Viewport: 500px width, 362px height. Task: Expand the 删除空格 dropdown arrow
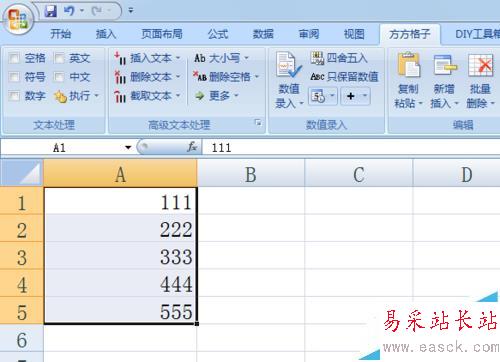tap(257, 77)
